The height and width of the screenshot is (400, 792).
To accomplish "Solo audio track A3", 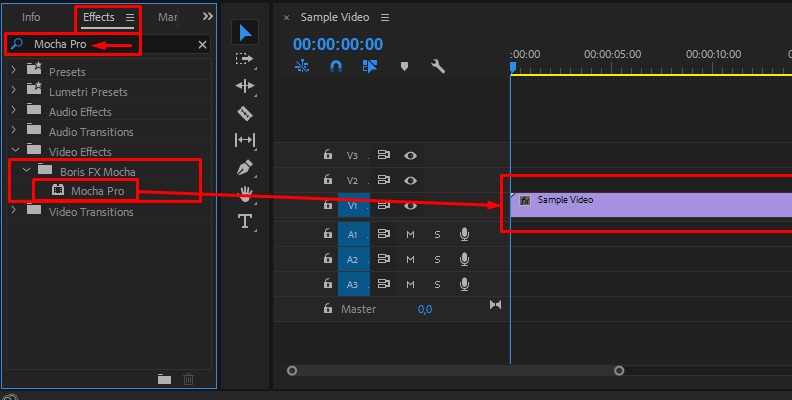I will [437, 285].
